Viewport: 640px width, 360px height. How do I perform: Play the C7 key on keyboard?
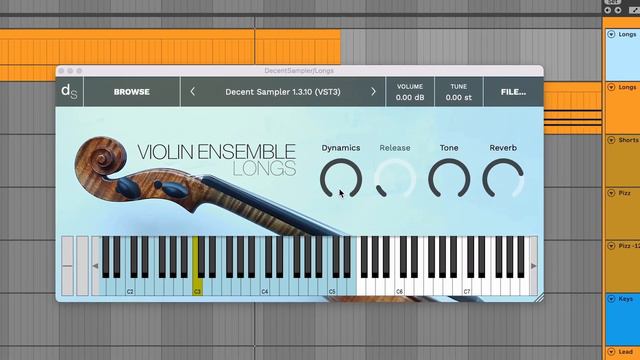[467, 288]
